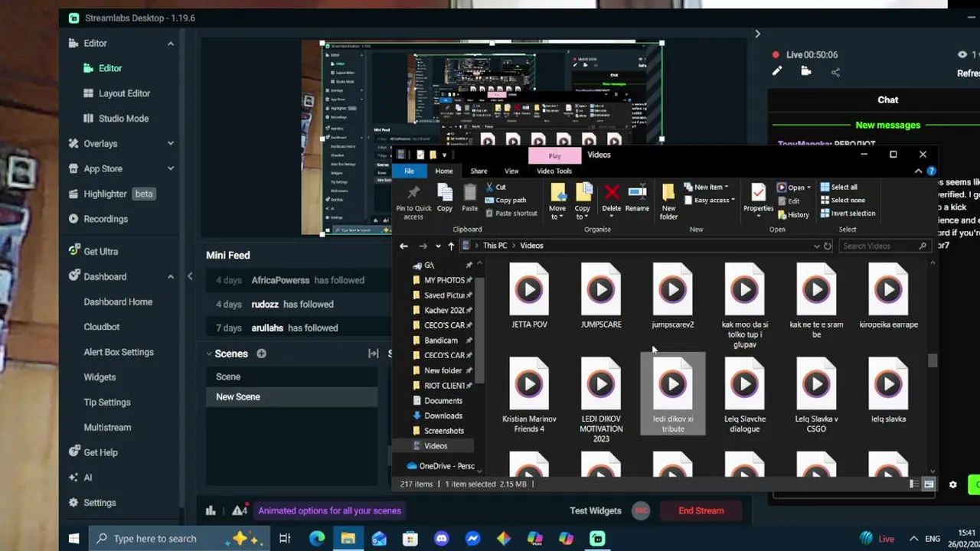
Task: Open Tip Settings
Action: coord(107,403)
